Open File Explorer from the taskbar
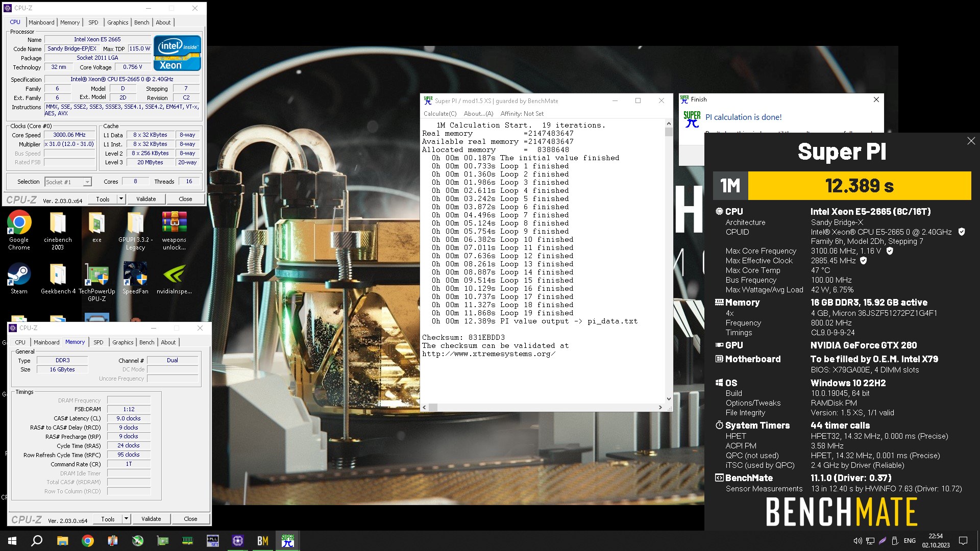Screen dimensions: 980x551 62,541
